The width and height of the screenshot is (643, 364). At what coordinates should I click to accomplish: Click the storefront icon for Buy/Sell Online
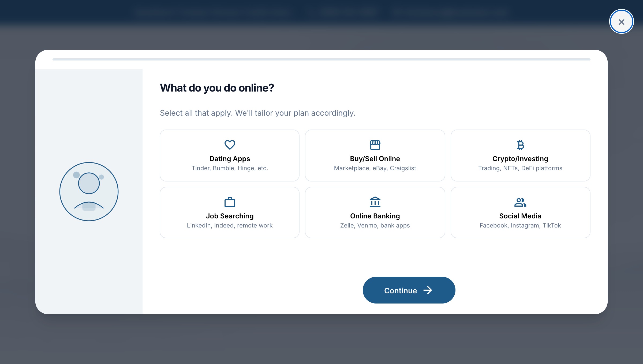pos(375,145)
